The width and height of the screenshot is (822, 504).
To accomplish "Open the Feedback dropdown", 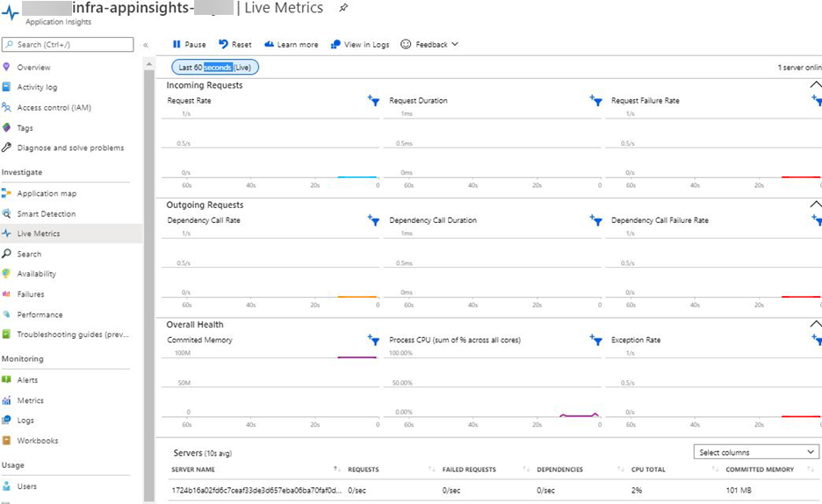I will (429, 45).
